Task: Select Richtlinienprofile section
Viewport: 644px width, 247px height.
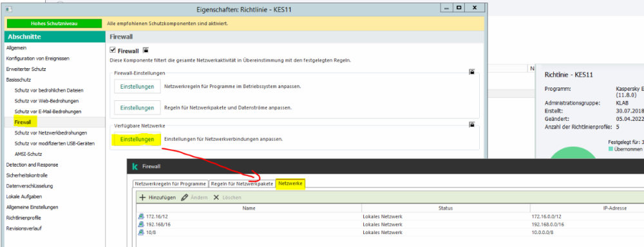Action: click(23, 218)
